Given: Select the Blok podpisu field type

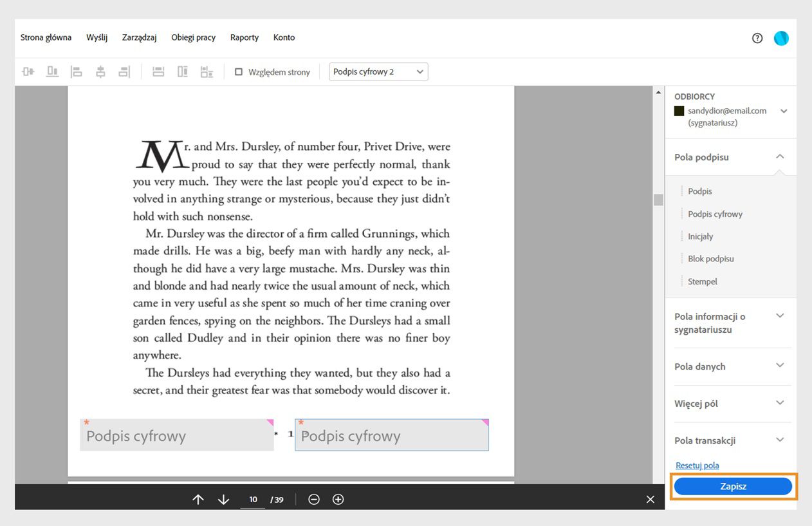Looking at the screenshot, I should (711, 259).
